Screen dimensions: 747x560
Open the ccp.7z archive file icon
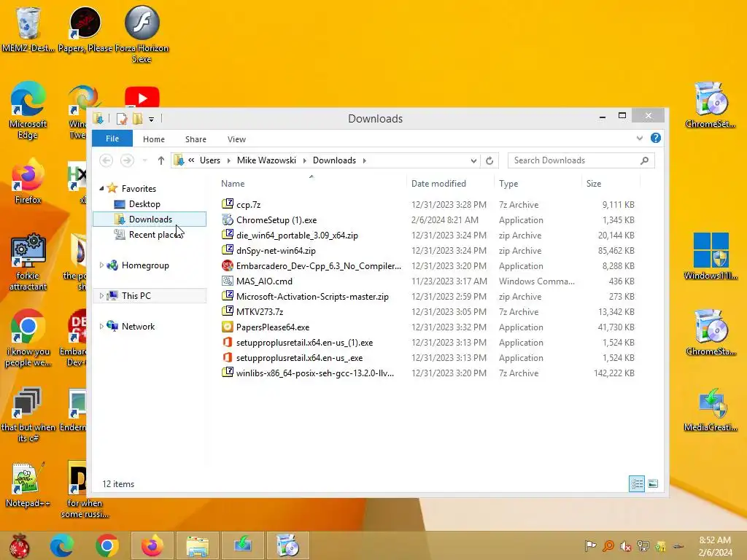(x=228, y=204)
